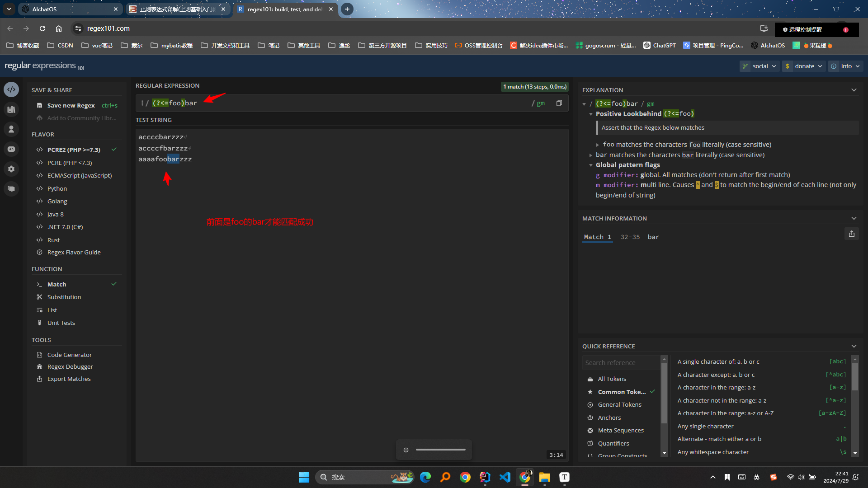Open the donate dropdown menu
Screen dimensions: 868x488
pyautogui.click(x=804, y=66)
